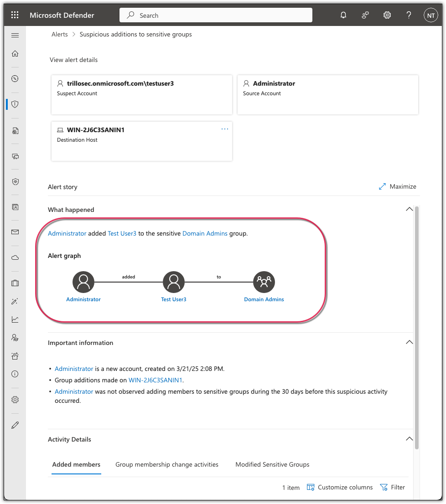Click the pencil customize navigation icon
The image size is (446, 504).
(x=15, y=425)
